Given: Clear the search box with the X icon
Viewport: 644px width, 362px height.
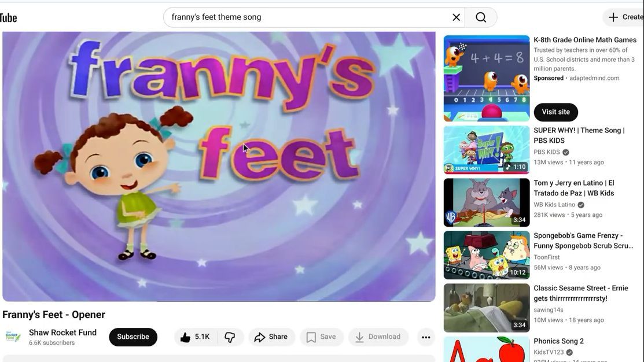Looking at the screenshot, I should tap(456, 17).
